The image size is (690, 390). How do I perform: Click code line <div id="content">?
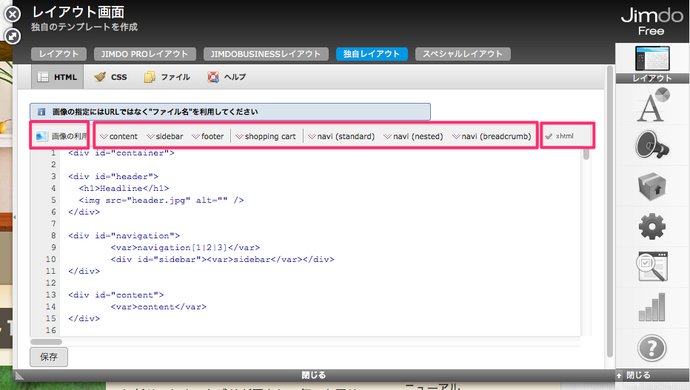pos(116,295)
